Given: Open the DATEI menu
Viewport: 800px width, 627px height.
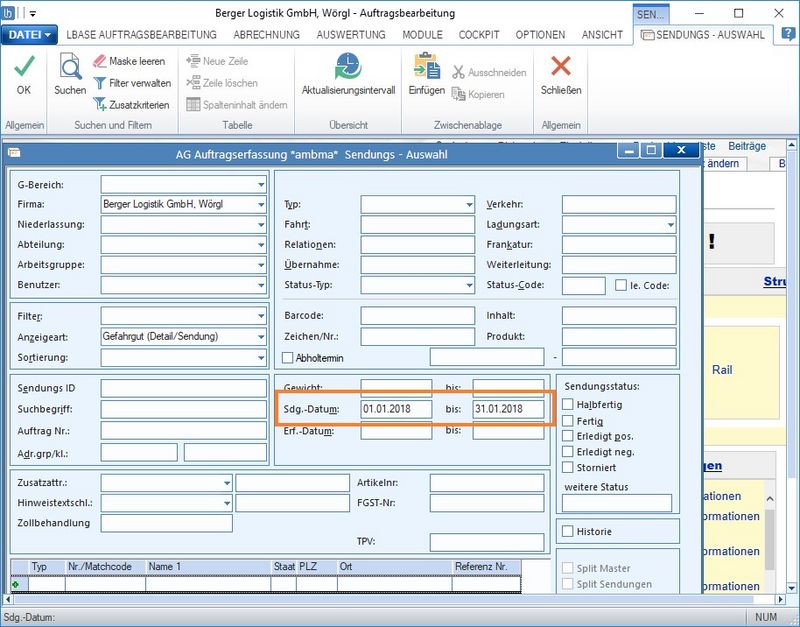Looking at the screenshot, I should (30, 35).
